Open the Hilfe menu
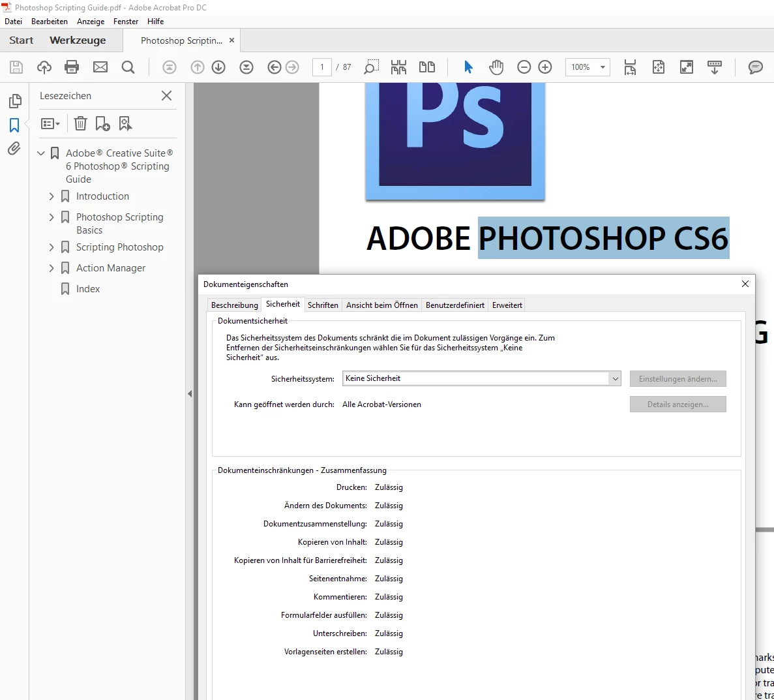 155,22
